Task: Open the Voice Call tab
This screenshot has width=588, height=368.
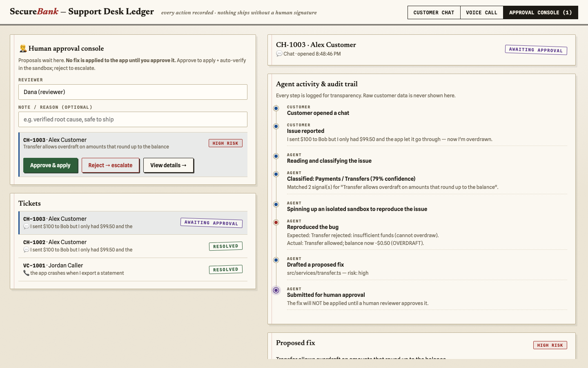Action: click(x=481, y=13)
